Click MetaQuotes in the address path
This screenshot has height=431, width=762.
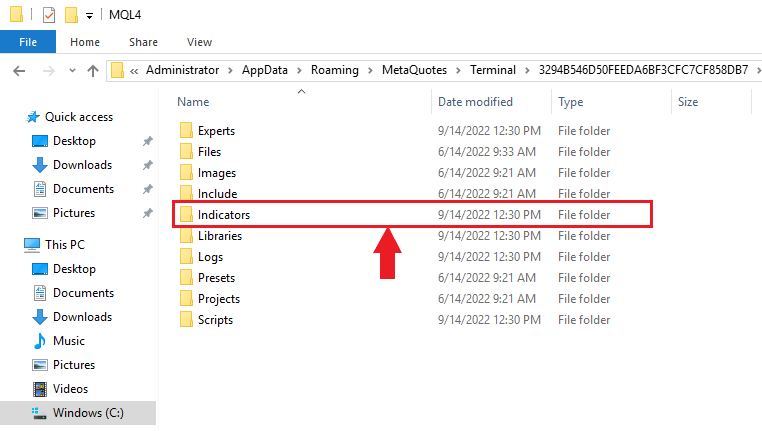coord(414,70)
